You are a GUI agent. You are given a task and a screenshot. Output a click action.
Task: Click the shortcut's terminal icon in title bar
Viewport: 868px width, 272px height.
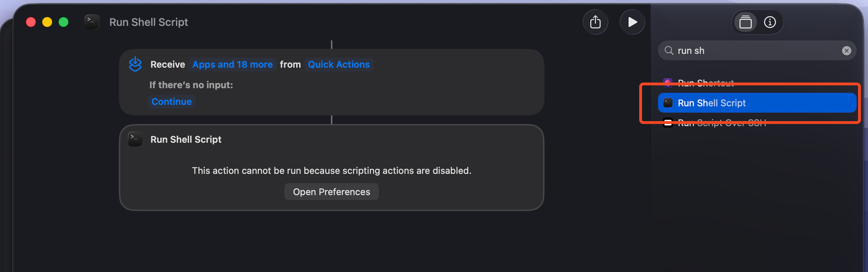point(92,22)
